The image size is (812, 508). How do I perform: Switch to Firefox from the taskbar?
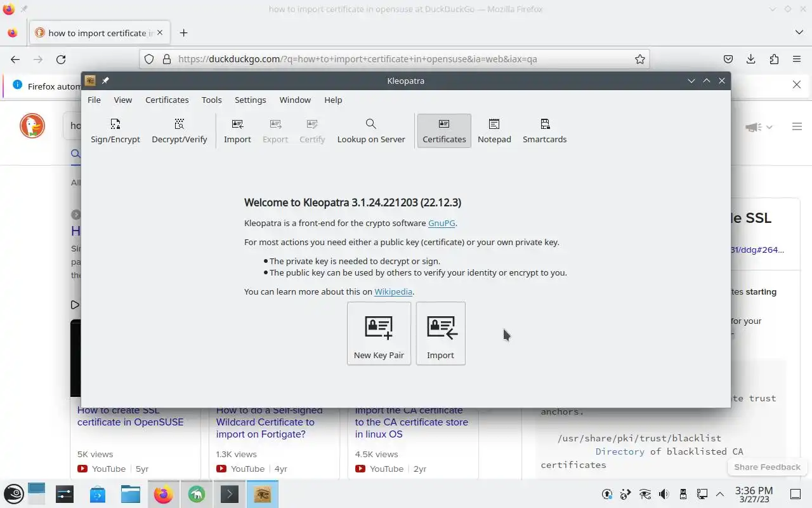tap(163, 494)
